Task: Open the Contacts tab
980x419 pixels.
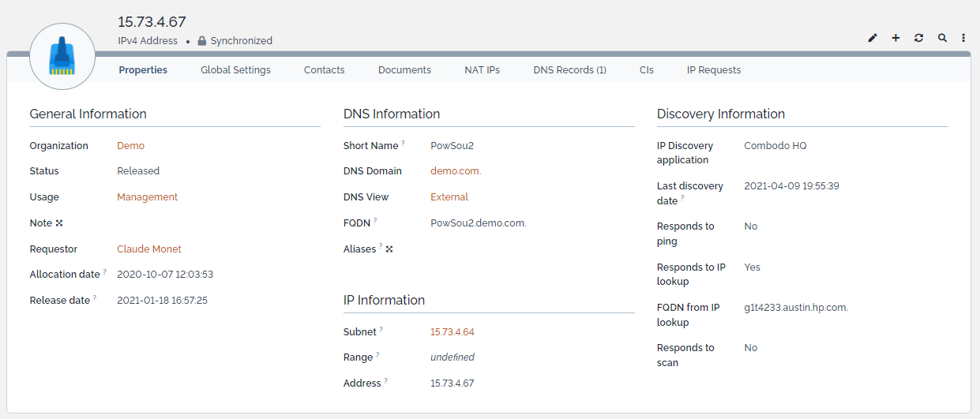Action: [x=324, y=70]
